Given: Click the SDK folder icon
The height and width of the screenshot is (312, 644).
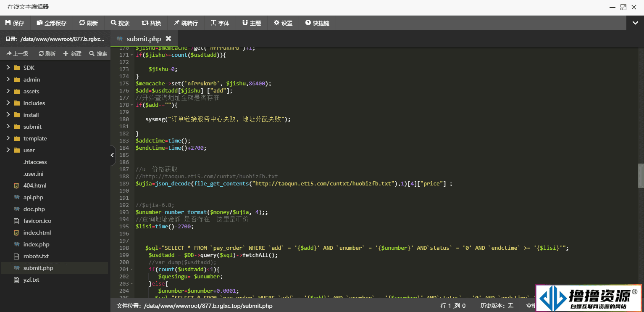Looking at the screenshot, I should click(x=17, y=68).
